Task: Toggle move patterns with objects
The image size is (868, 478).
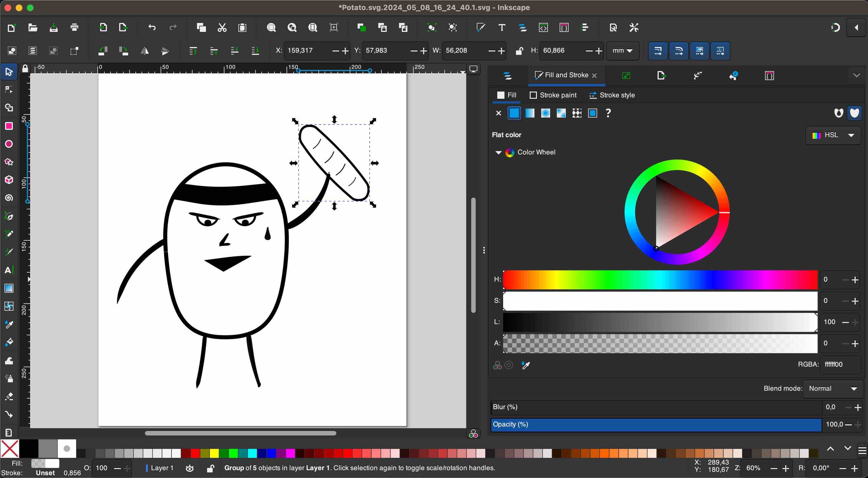Action: point(720,51)
